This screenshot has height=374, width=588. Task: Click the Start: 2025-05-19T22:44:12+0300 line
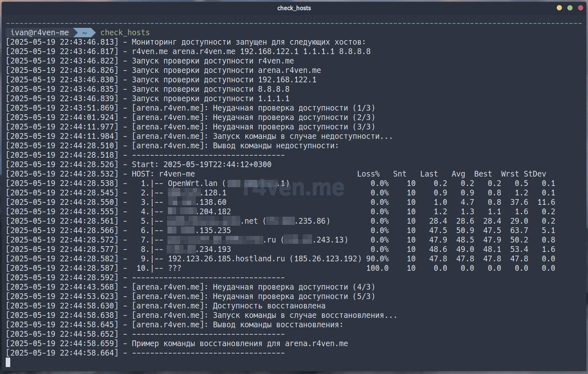point(201,164)
